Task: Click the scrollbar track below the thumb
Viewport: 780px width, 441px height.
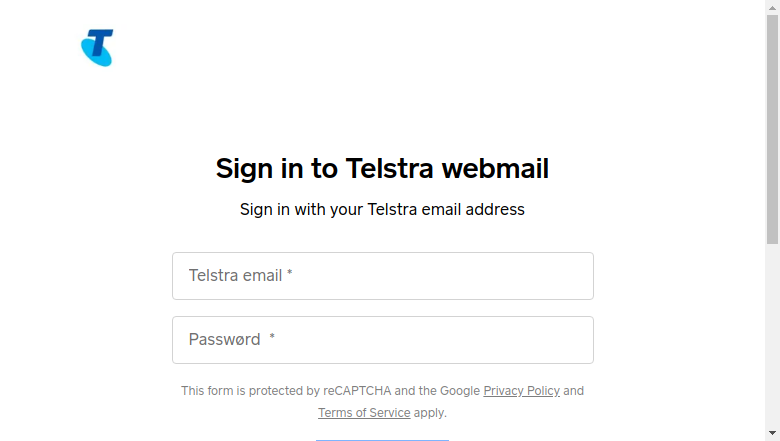Action: (x=772, y=336)
